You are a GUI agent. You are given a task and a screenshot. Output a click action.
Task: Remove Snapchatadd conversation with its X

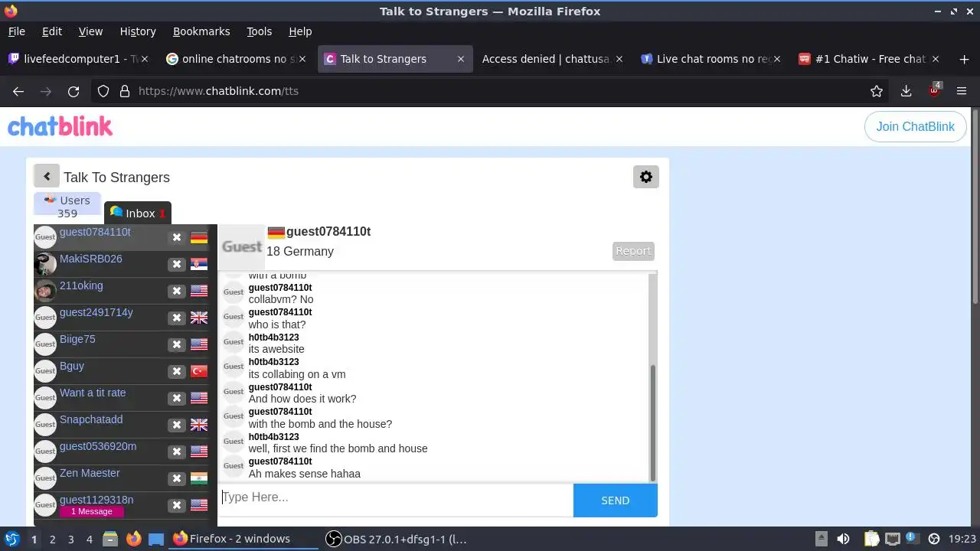pyautogui.click(x=177, y=425)
